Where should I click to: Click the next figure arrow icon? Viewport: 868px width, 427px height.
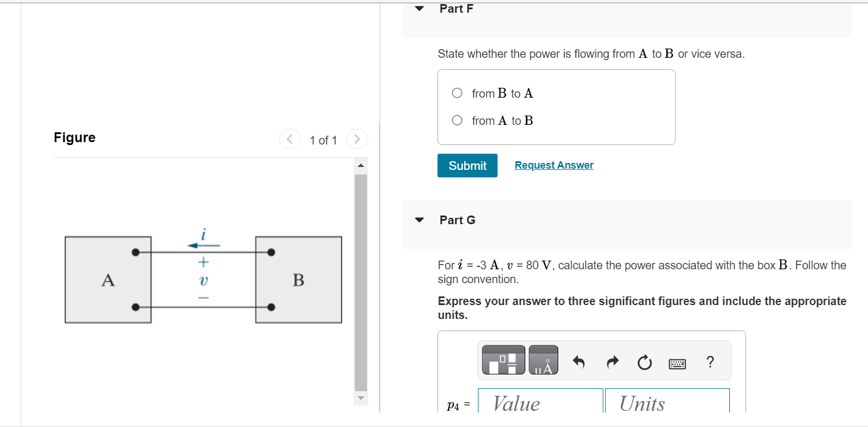(357, 139)
